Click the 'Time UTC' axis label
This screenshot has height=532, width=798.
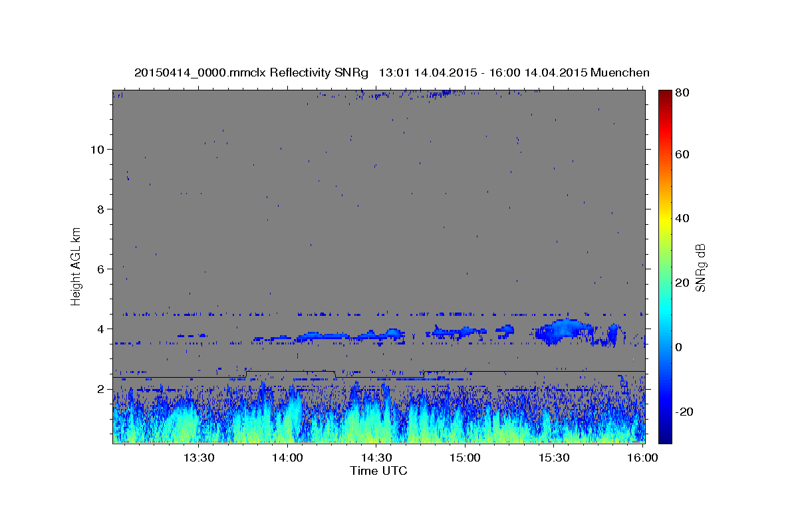pos(378,471)
